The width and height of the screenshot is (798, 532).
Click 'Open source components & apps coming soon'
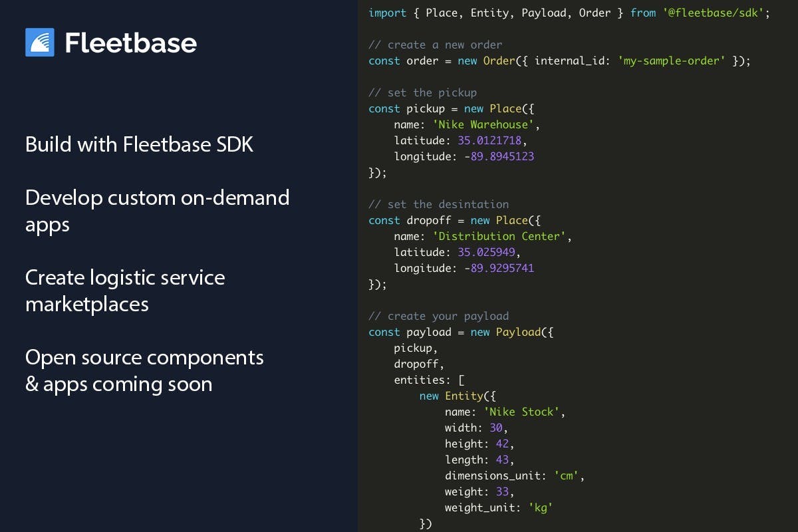tap(144, 370)
